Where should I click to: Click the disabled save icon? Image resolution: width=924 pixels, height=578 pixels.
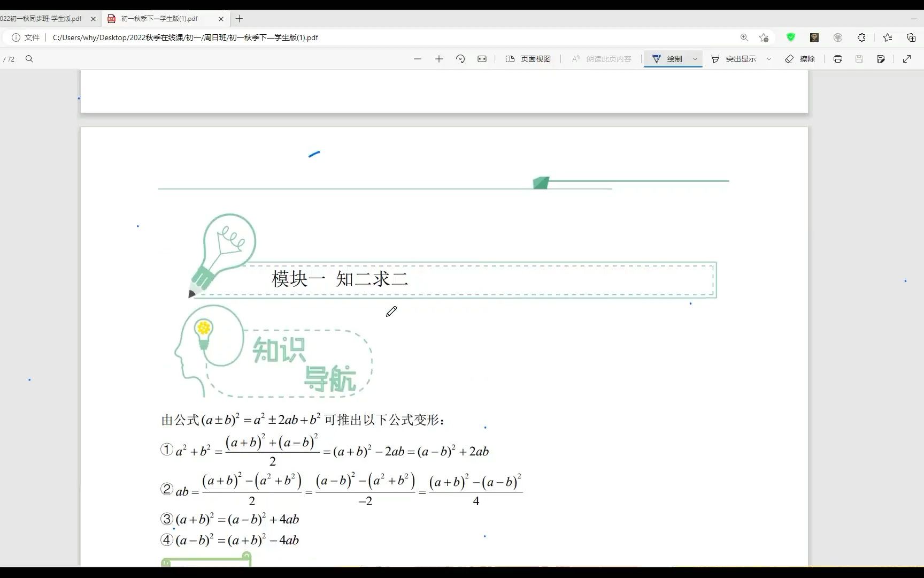[x=859, y=59]
